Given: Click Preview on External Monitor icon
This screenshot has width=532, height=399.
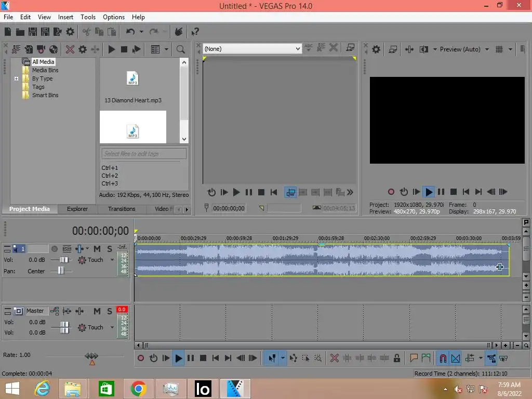Looking at the screenshot, I should tap(393, 49).
